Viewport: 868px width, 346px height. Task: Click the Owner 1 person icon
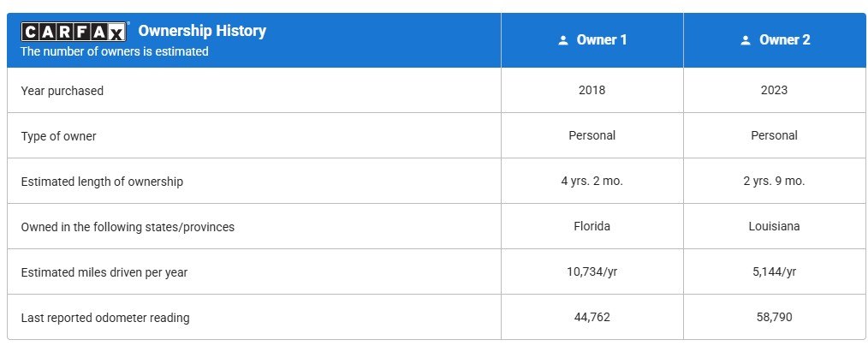(x=562, y=40)
